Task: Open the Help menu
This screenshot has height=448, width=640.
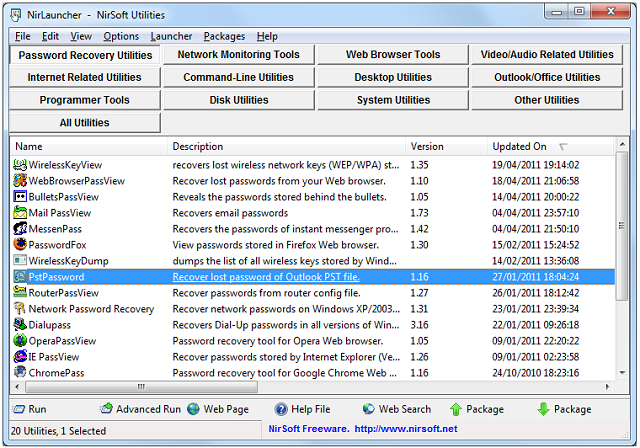Action: click(x=267, y=36)
